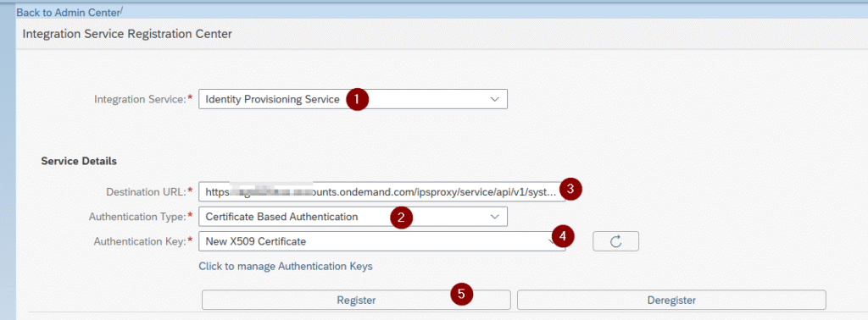Click the Integration Service Registration Center title
Viewport: 868px width, 320px height.
pos(127,34)
